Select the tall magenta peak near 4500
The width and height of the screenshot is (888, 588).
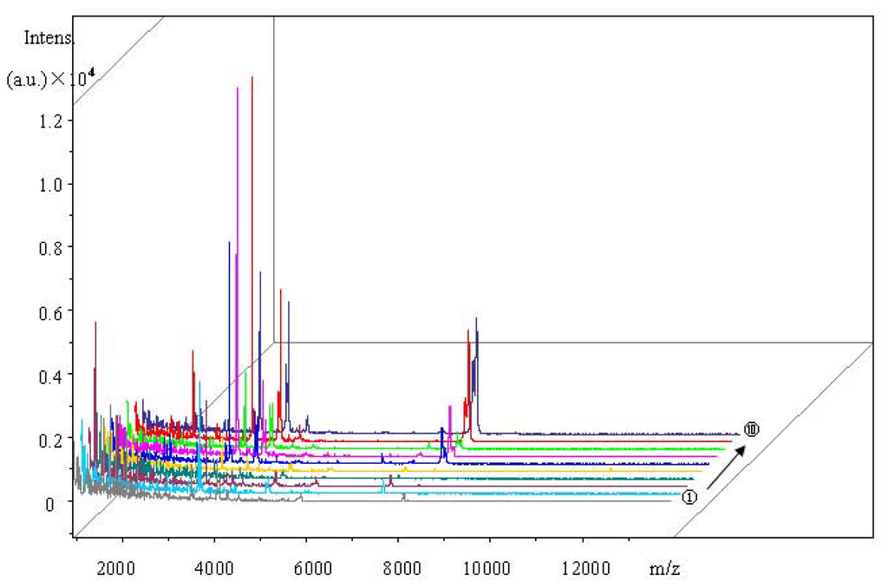(x=238, y=266)
